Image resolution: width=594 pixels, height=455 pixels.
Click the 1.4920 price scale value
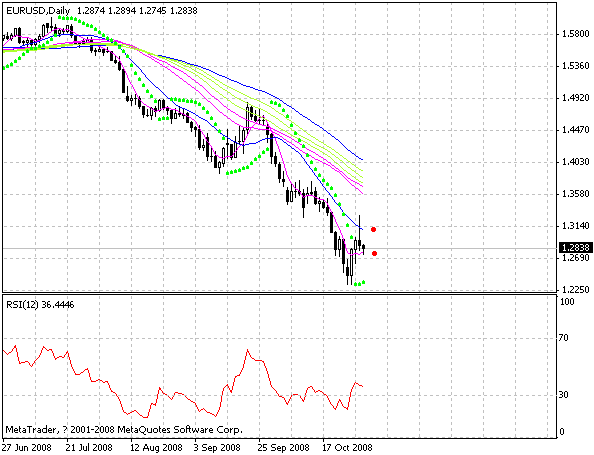pyautogui.click(x=576, y=98)
